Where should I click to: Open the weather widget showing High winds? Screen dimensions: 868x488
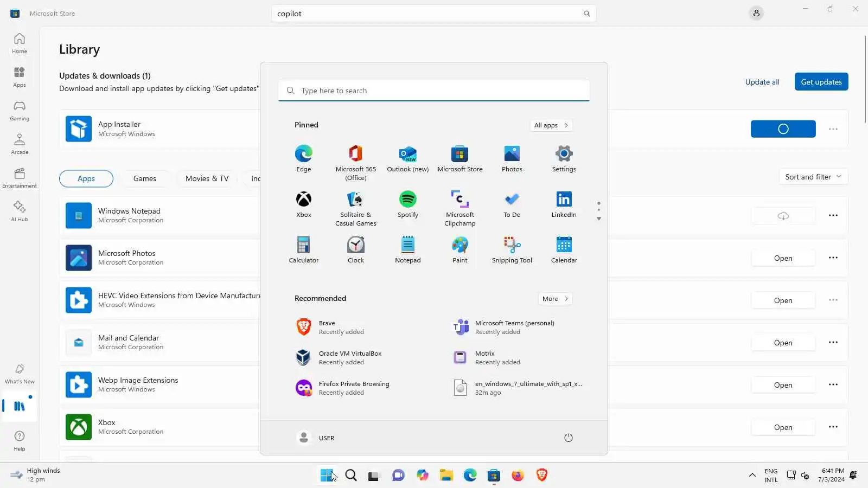36,475
